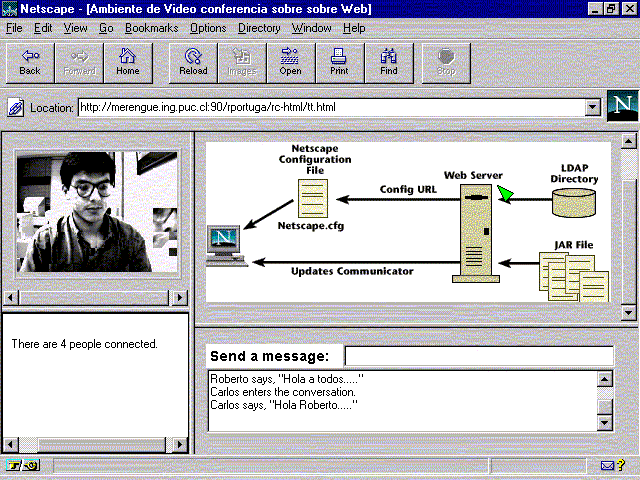The width and height of the screenshot is (640, 480).
Task: Click chat line 'Carlos enters the conversation.'
Action: pyautogui.click(x=283, y=392)
